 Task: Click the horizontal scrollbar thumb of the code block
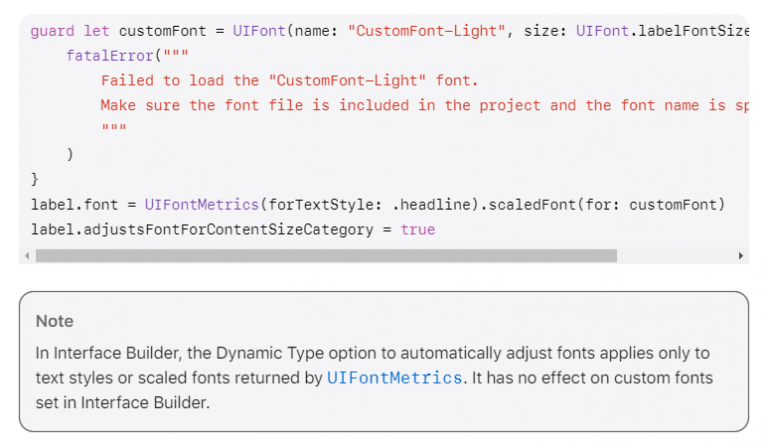coord(326,256)
